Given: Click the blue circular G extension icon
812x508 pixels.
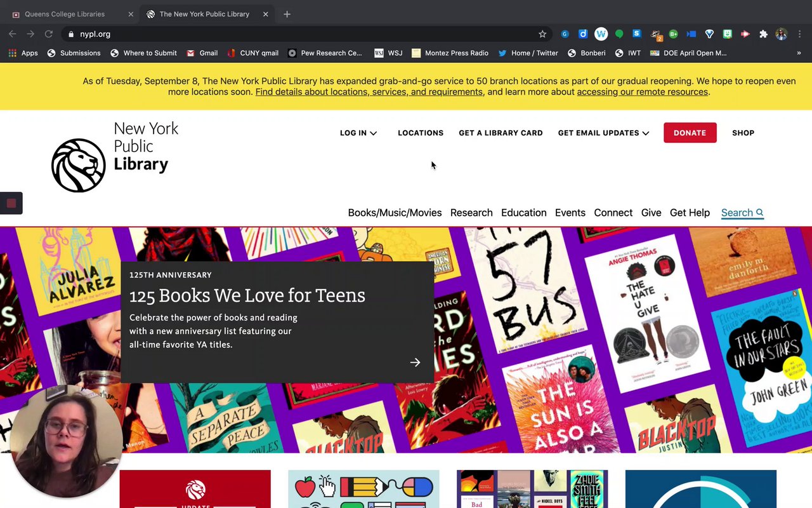Looking at the screenshot, I should [565, 34].
